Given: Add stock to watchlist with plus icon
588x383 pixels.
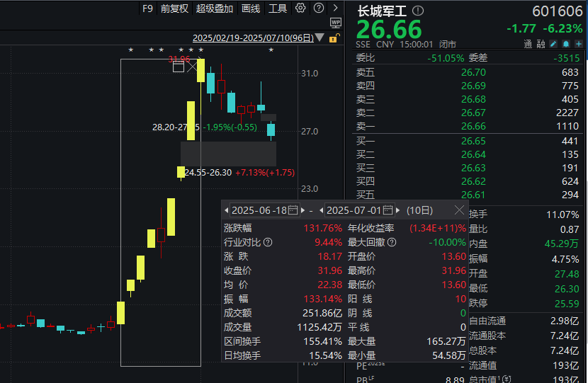Looking at the screenshot, I should pyautogui.click(x=579, y=44).
